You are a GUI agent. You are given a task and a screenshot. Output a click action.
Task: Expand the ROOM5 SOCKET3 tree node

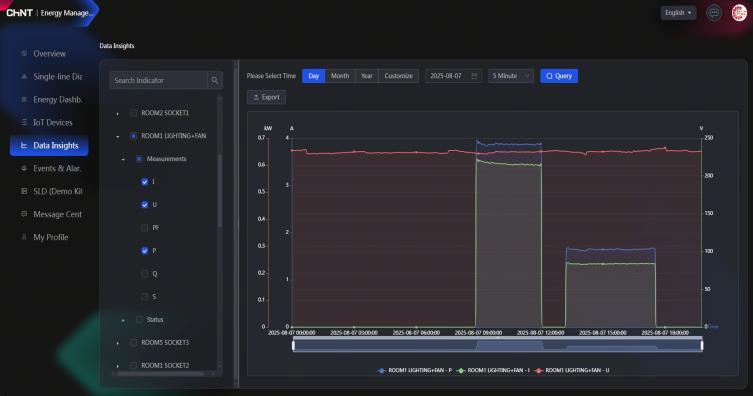(118, 343)
